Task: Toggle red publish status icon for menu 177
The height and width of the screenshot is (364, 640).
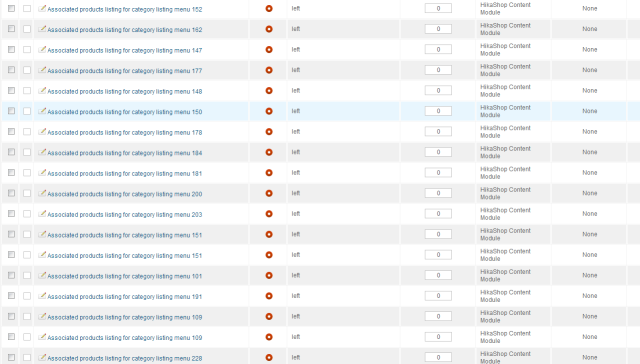Action: (269, 70)
